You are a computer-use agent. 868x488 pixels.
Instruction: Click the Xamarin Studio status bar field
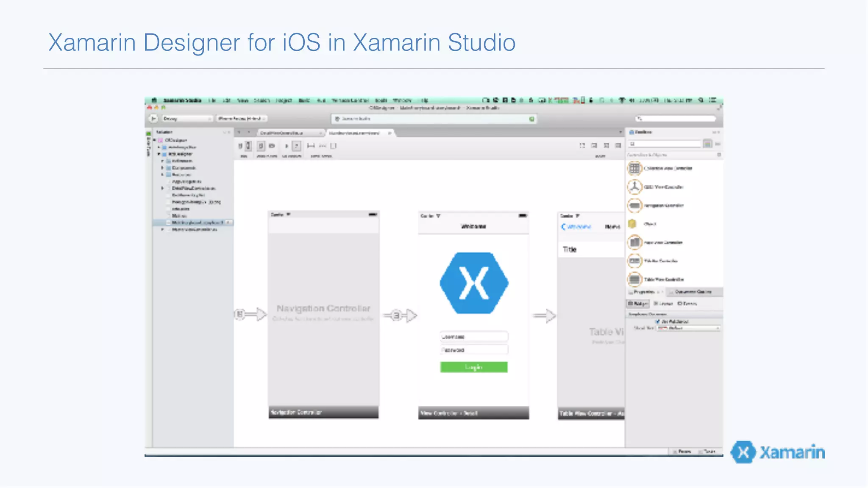pyautogui.click(x=434, y=119)
